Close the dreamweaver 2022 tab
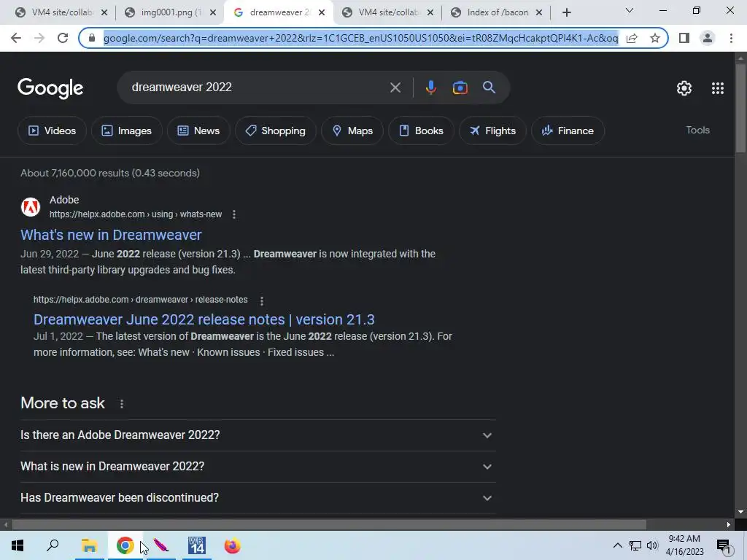This screenshot has height=560, width=747. (x=322, y=13)
